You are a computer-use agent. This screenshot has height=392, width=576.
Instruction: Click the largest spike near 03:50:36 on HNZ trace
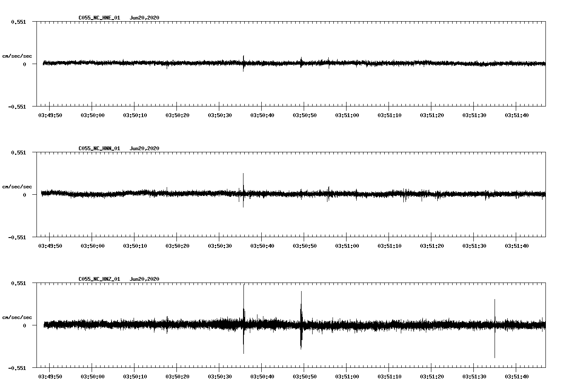[x=243, y=319]
